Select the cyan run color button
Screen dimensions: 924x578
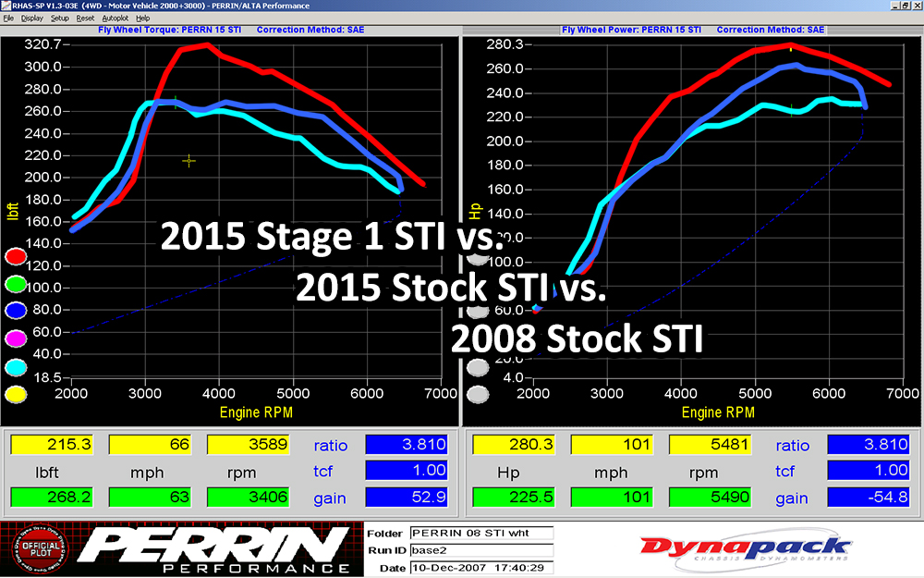click(x=16, y=367)
